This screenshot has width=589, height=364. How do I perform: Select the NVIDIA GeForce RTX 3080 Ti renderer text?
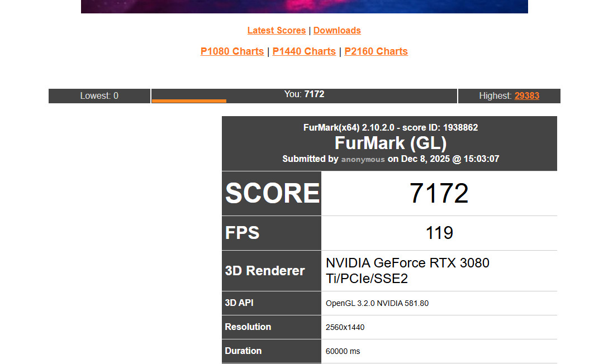(407, 270)
